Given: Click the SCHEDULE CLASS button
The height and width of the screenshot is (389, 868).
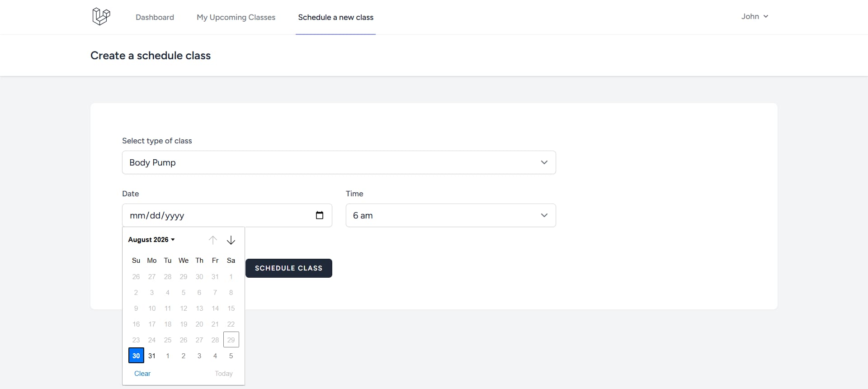Looking at the screenshot, I should (289, 268).
